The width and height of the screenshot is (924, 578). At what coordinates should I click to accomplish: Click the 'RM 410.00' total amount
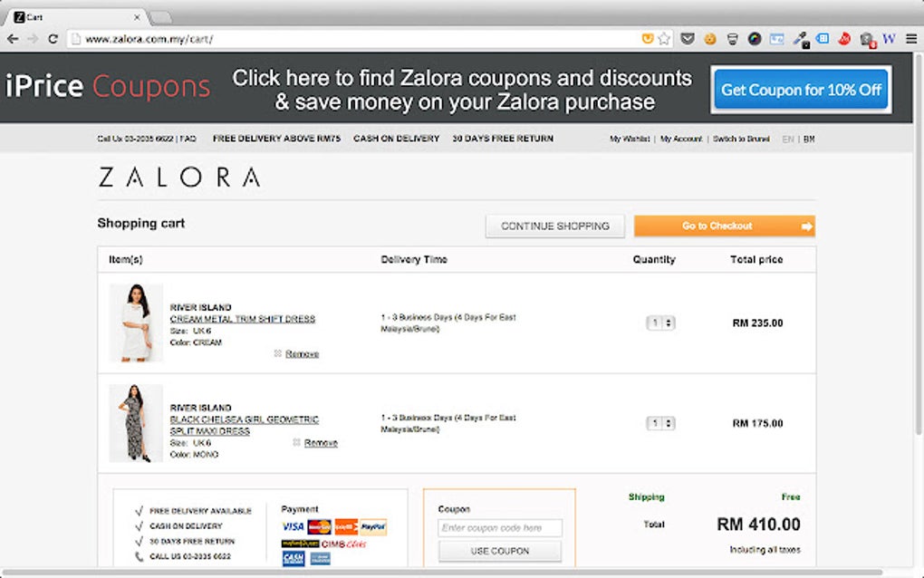click(x=758, y=524)
